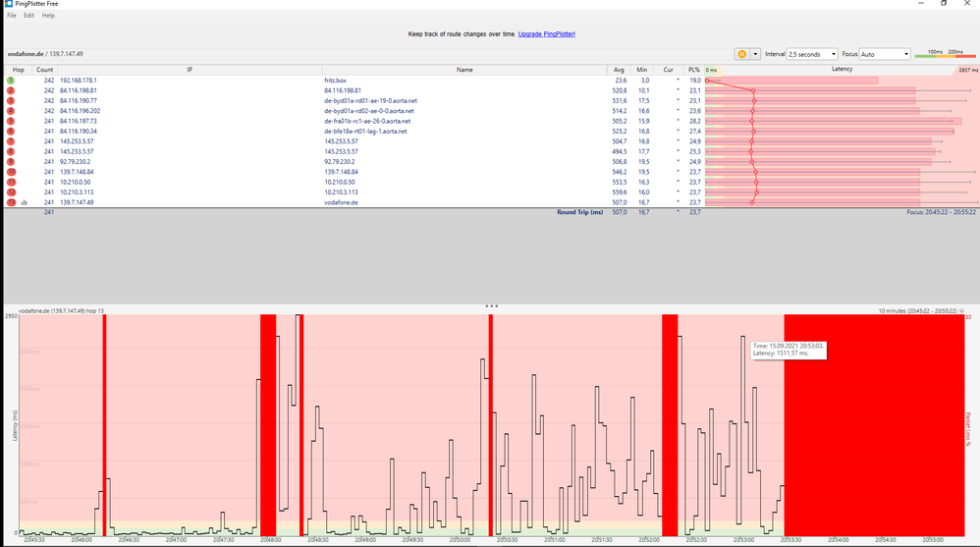Screen dimensions: 980x547
Task: Select IP 10.210.0.50 cell
Action: click(75, 182)
